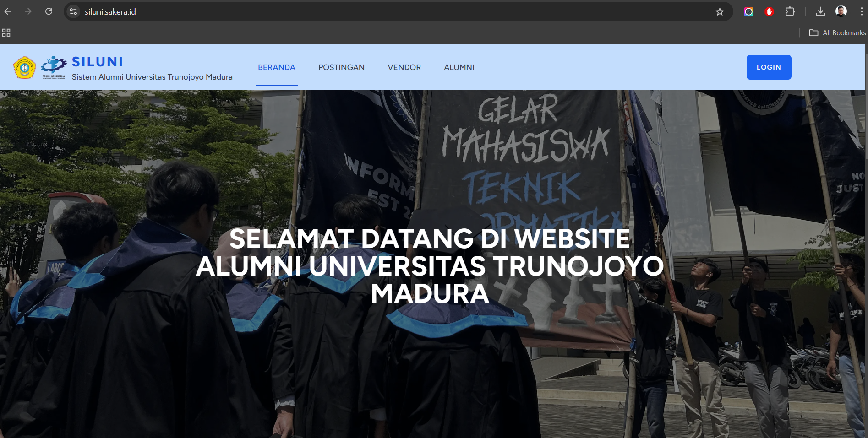The width and height of the screenshot is (868, 438).
Task: Open the Chrome profile avatar
Action: point(841,11)
